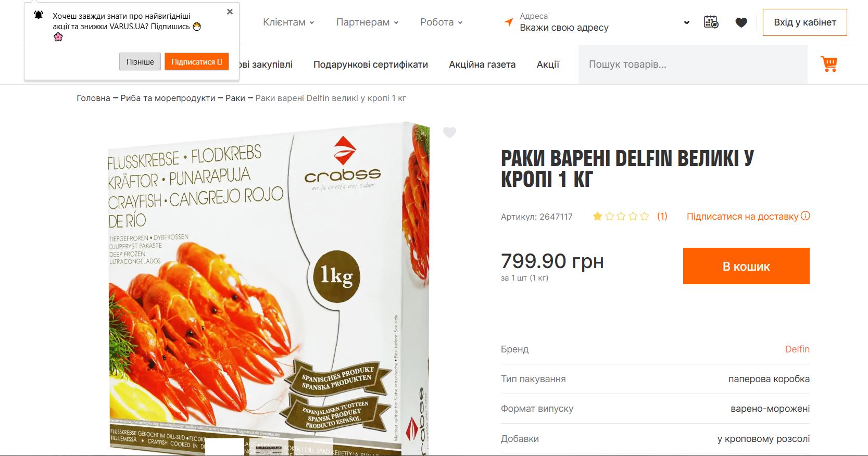Open the delivery calendar icon
Viewport: 868px width, 456px height.
711,22
